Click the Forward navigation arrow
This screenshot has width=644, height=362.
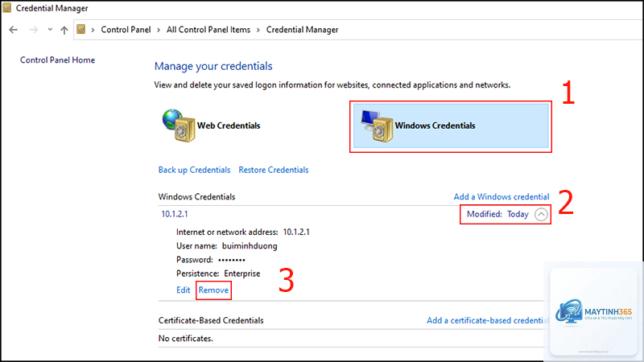(x=34, y=30)
